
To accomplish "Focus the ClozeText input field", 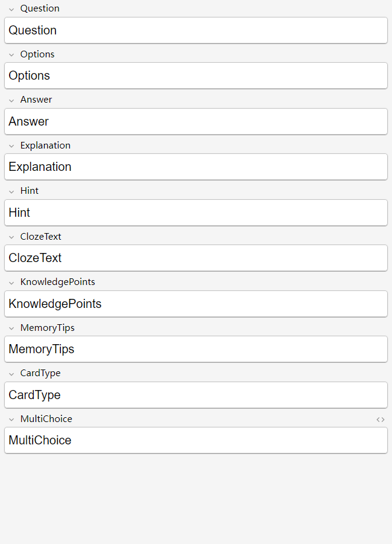I will [x=195, y=258].
